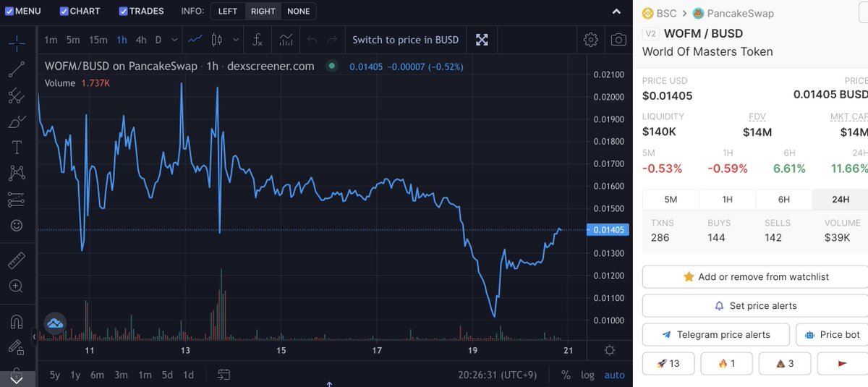Screen dimensions: 868x387
Task: Uncheck the MENU checkbox
Action: [x=9, y=11]
